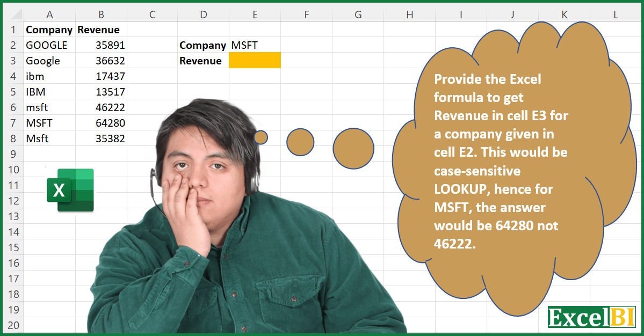Select column C header
The image size is (644, 336).
(153, 14)
